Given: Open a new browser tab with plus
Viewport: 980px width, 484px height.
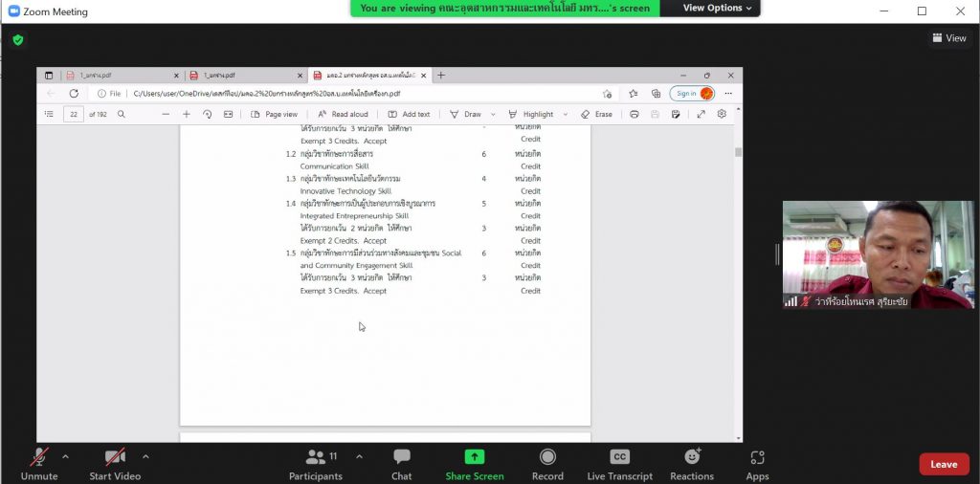Looking at the screenshot, I should [x=441, y=75].
